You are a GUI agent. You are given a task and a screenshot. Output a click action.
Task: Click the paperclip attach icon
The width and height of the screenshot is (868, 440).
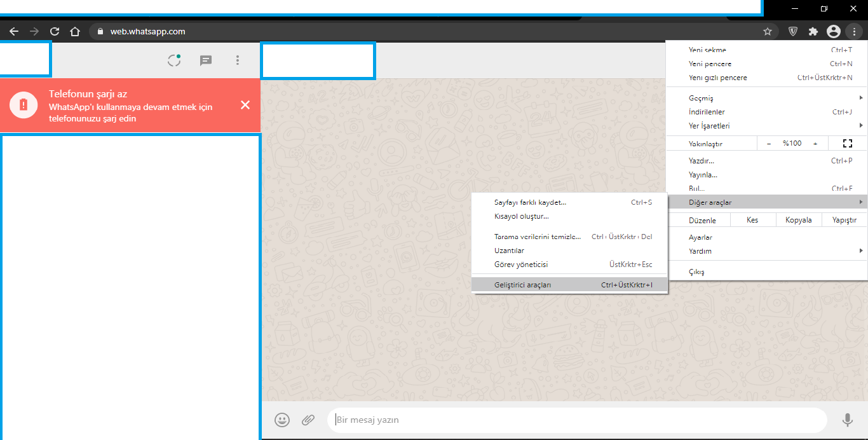click(x=308, y=420)
